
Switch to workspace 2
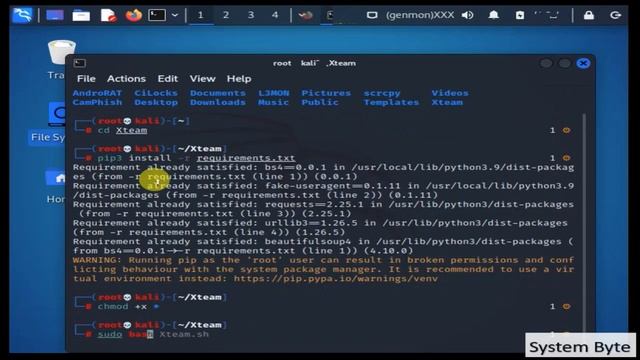click(x=225, y=16)
